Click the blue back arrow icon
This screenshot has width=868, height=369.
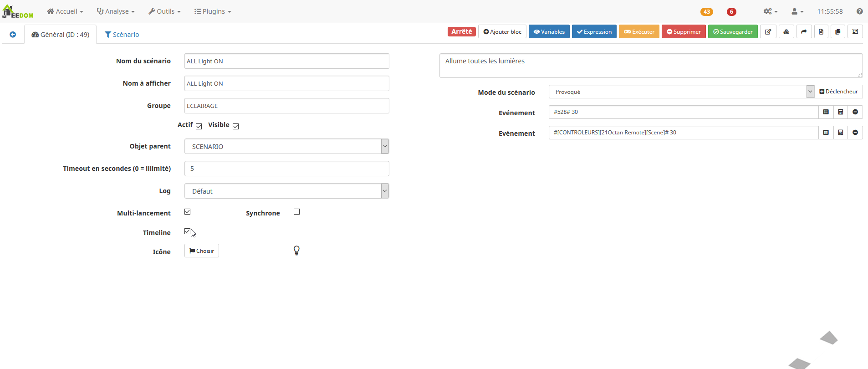[13, 35]
